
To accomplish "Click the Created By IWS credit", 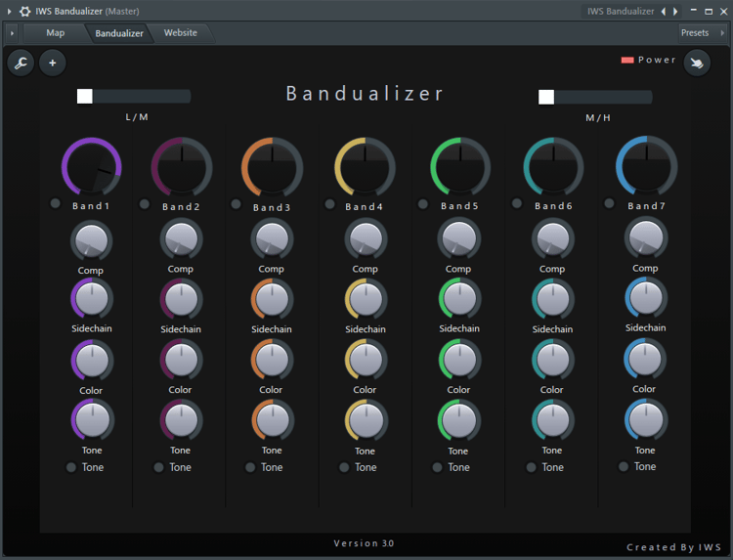I will pos(673,547).
